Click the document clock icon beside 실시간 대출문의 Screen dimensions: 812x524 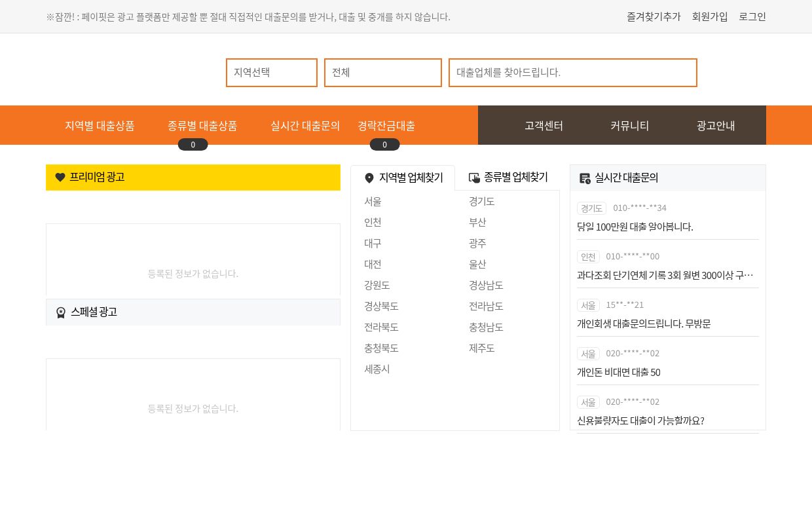[x=585, y=178]
